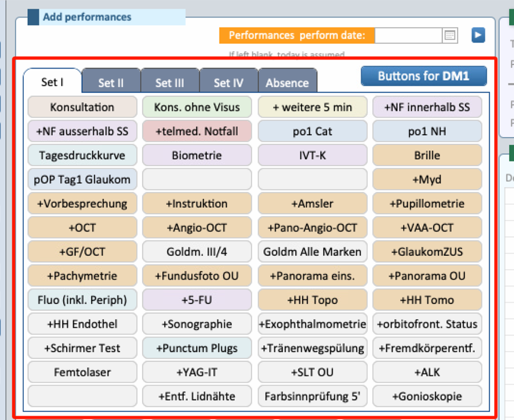Screen dimensions: 514x420
Task: Click Goldm Alle Marken button
Action: point(313,252)
